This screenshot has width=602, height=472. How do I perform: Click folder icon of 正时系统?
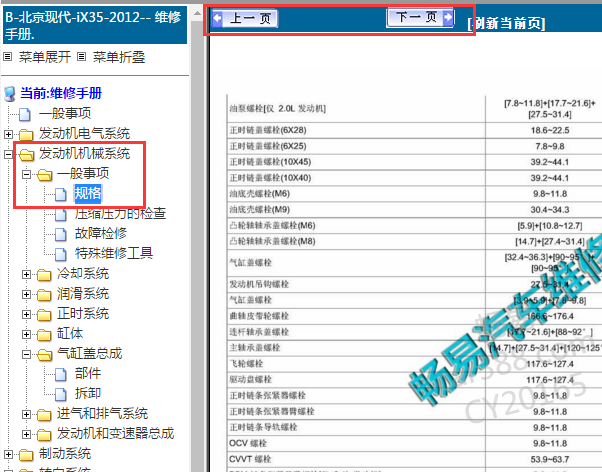click(x=44, y=315)
